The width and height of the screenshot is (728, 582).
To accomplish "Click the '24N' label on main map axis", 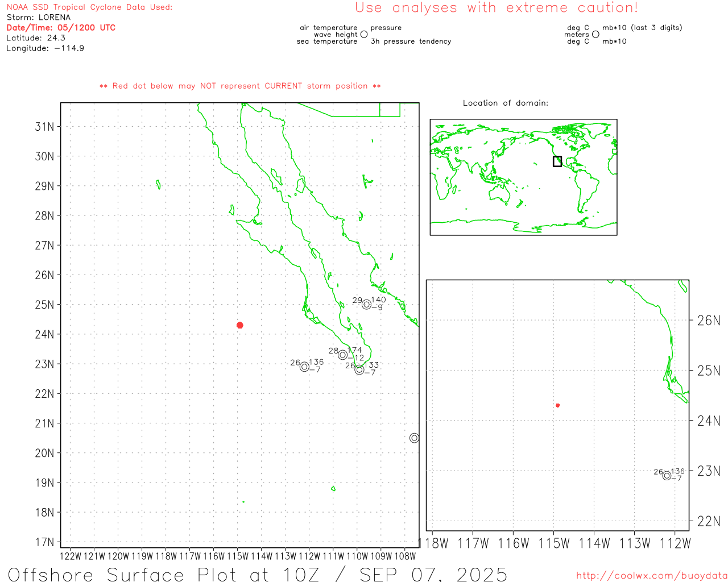I will pyautogui.click(x=45, y=334).
